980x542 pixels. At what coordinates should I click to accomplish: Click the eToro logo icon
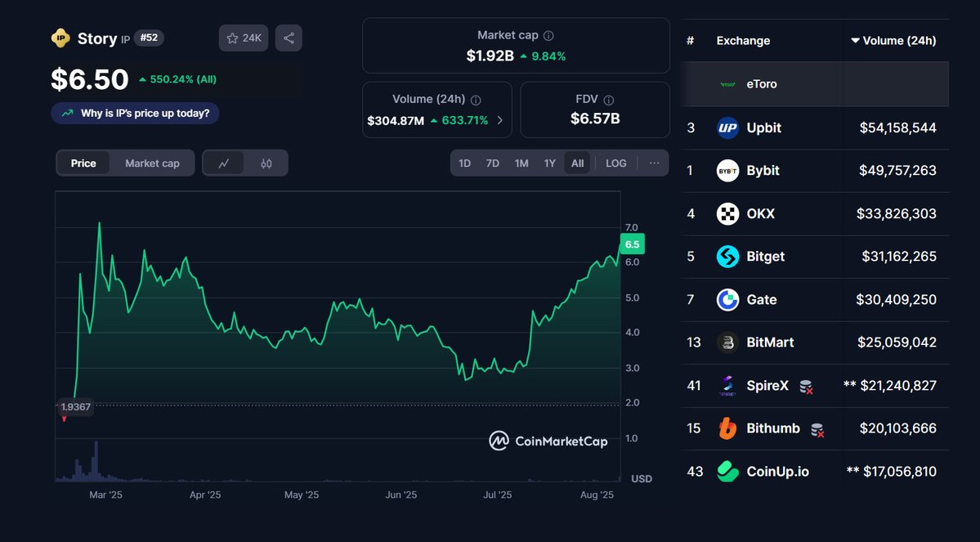[x=727, y=84]
